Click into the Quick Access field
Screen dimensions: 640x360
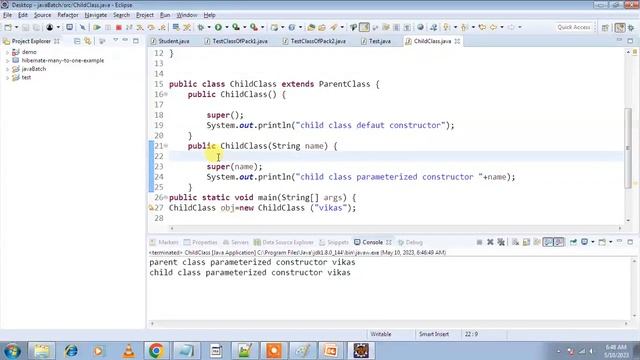coord(574,27)
